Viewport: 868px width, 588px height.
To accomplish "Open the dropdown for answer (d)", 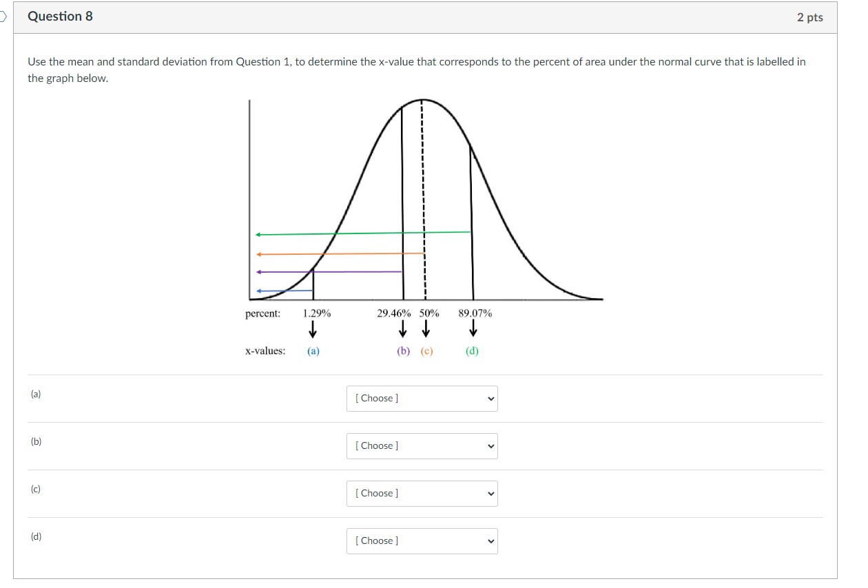I will (421, 540).
